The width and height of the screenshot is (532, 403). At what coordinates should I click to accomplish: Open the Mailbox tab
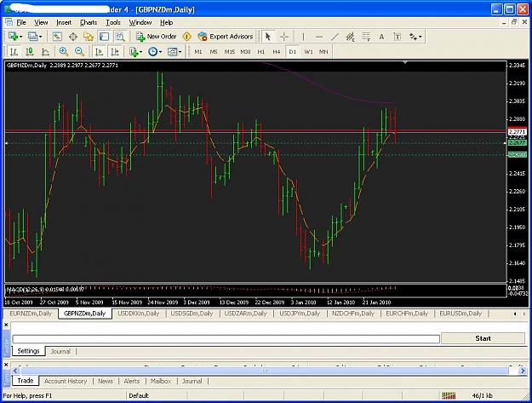coord(161,381)
